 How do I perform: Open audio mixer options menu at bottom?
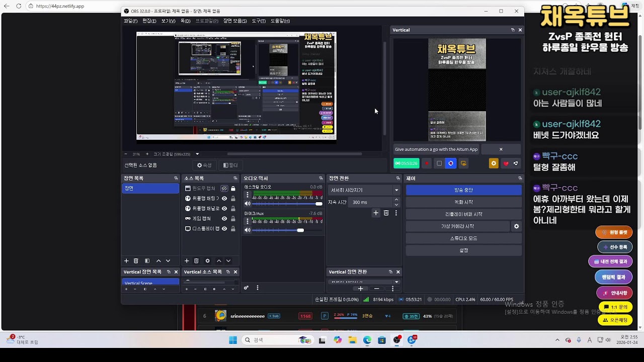tap(258, 288)
